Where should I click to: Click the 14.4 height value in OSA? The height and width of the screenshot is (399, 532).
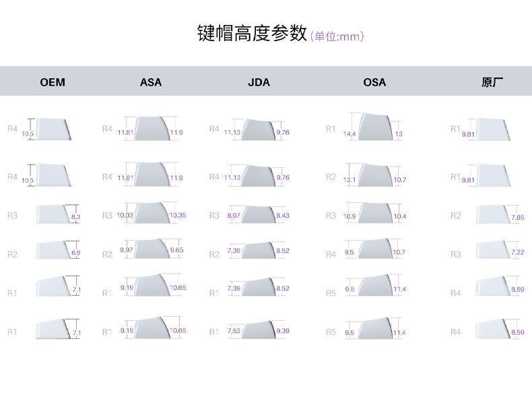[x=349, y=134]
